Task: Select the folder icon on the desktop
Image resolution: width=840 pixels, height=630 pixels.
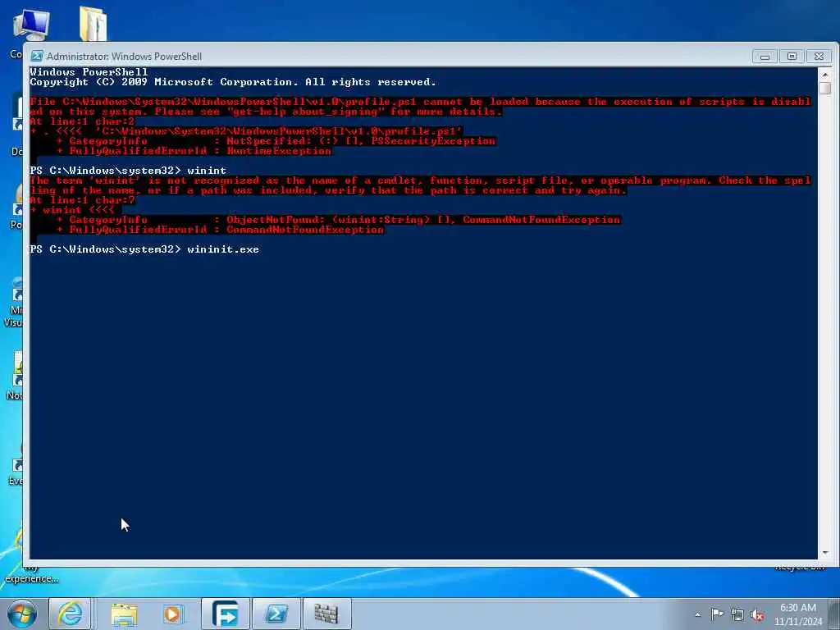Action: point(94,24)
